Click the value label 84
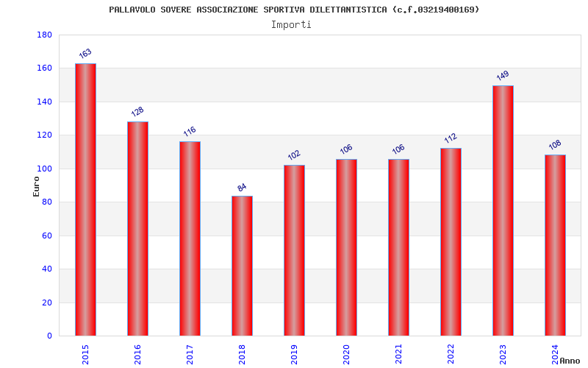The height and width of the screenshot is (368, 588). (x=242, y=188)
